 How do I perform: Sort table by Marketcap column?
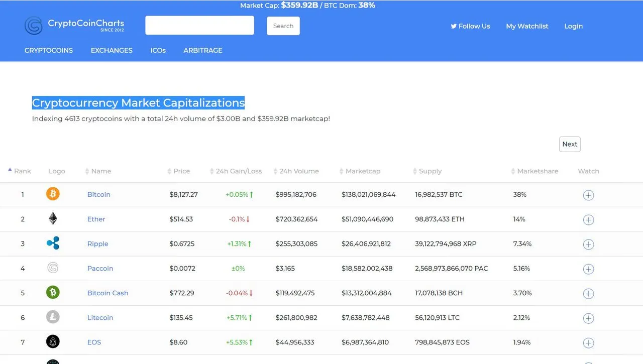(x=360, y=171)
